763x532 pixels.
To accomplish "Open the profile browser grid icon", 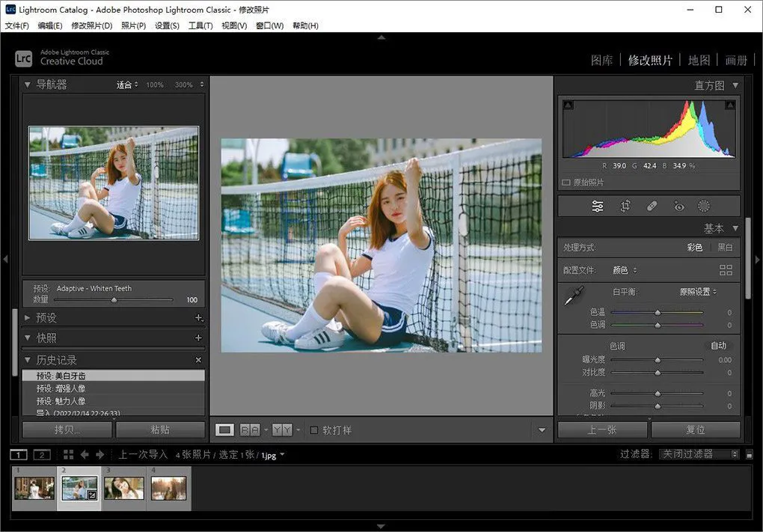I will click(x=726, y=270).
